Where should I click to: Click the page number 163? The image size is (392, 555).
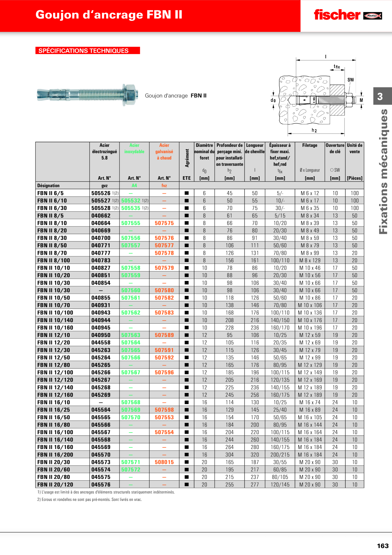click(383, 546)
